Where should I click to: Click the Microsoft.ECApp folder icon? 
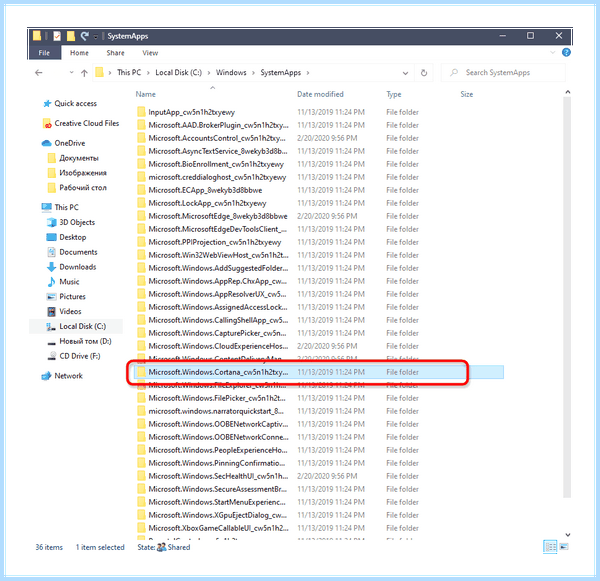point(142,190)
